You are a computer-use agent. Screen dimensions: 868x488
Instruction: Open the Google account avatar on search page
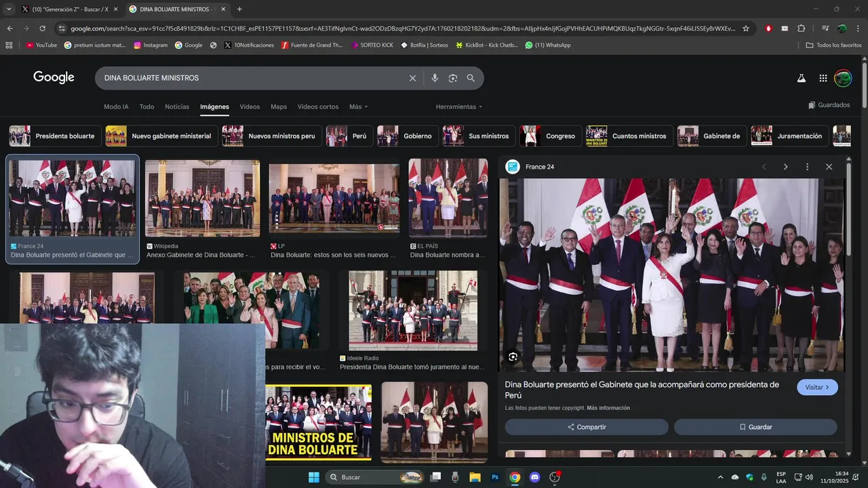(x=843, y=78)
